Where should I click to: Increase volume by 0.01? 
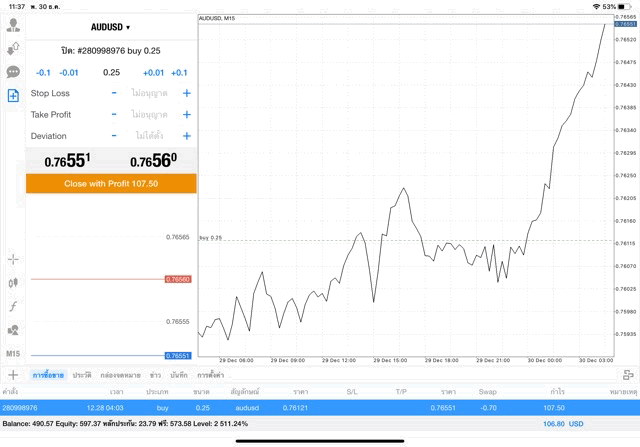tap(153, 73)
